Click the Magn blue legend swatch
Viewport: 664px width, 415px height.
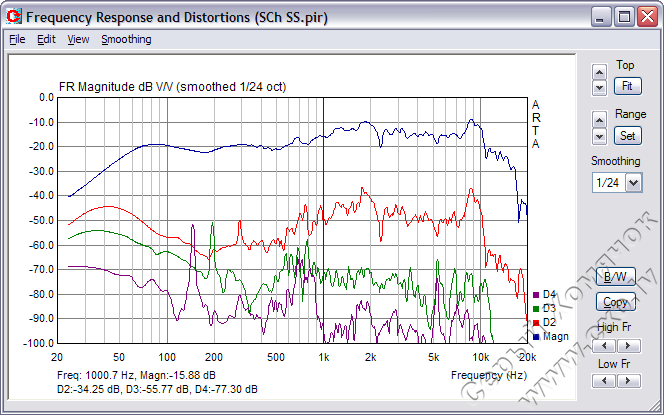(x=536, y=337)
